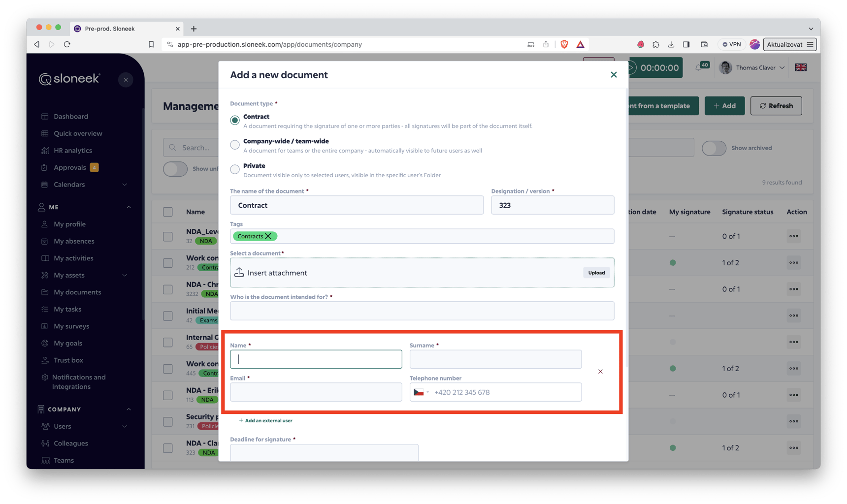The width and height of the screenshot is (847, 504).
Task: Click into the Surname input field
Action: pos(495,359)
